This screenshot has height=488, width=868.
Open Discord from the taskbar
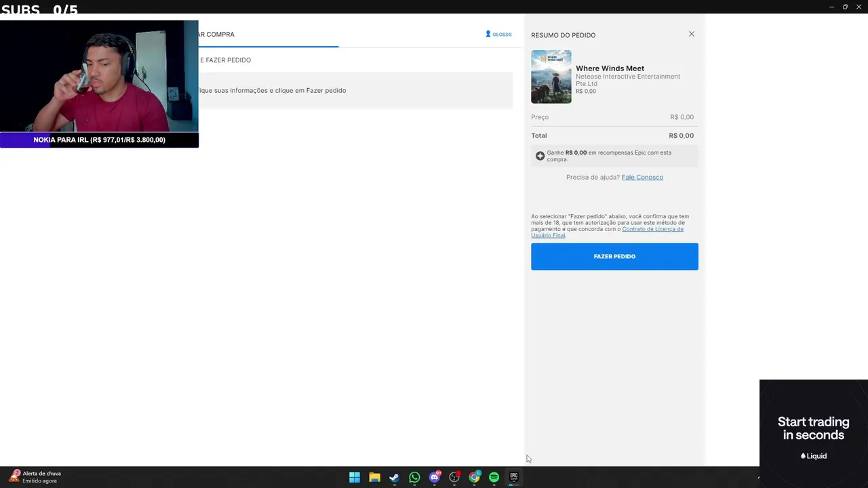435,477
